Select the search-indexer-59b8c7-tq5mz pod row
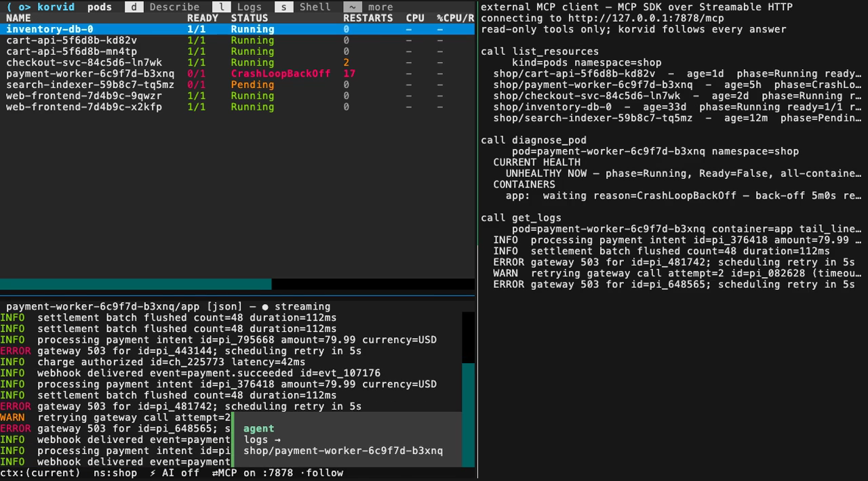This screenshot has height=481, width=868. (237, 85)
